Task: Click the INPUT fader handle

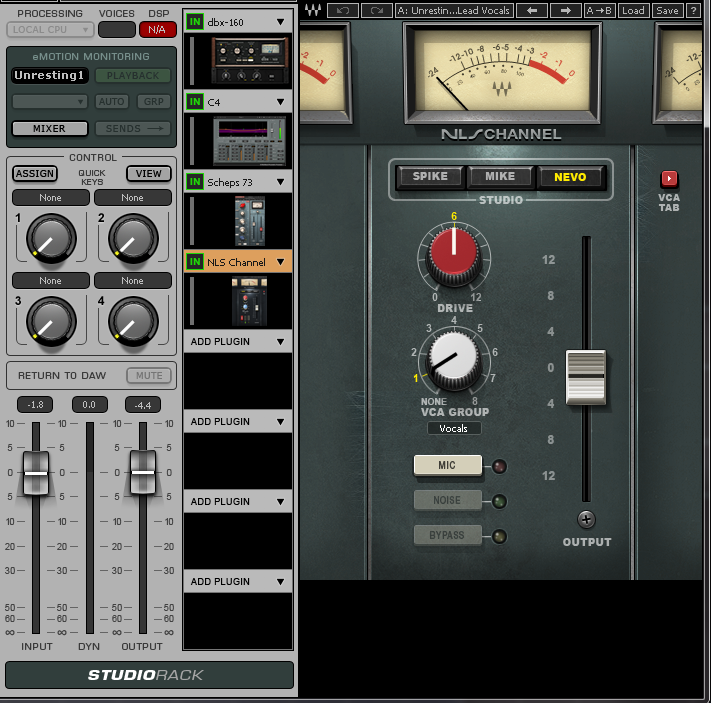Action: (36, 473)
